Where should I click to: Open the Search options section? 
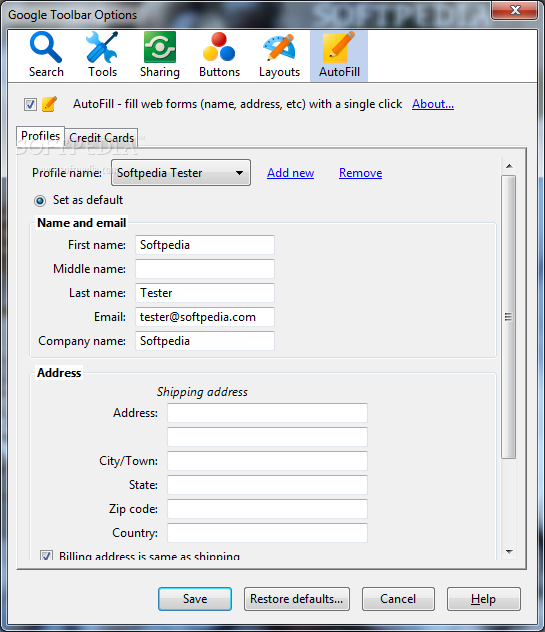coord(46,55)
